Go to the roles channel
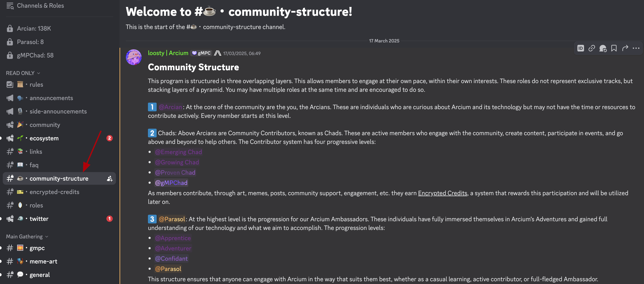This screenshot has height=284, width=644. coord(36,205)
